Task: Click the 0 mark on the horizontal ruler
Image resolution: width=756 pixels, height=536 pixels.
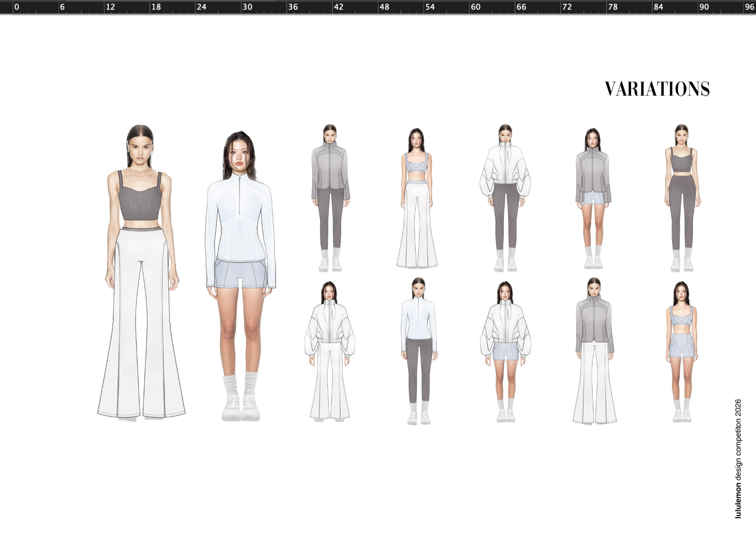Action: [17, 7]
